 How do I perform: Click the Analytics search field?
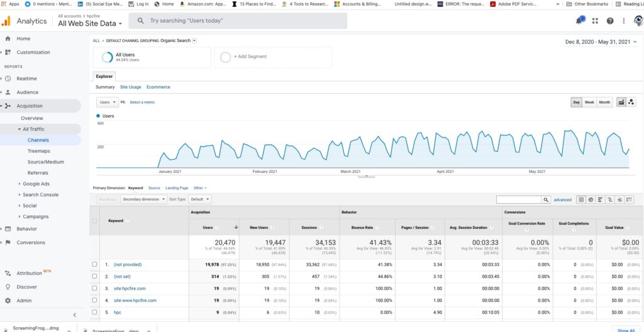(239, 21)
